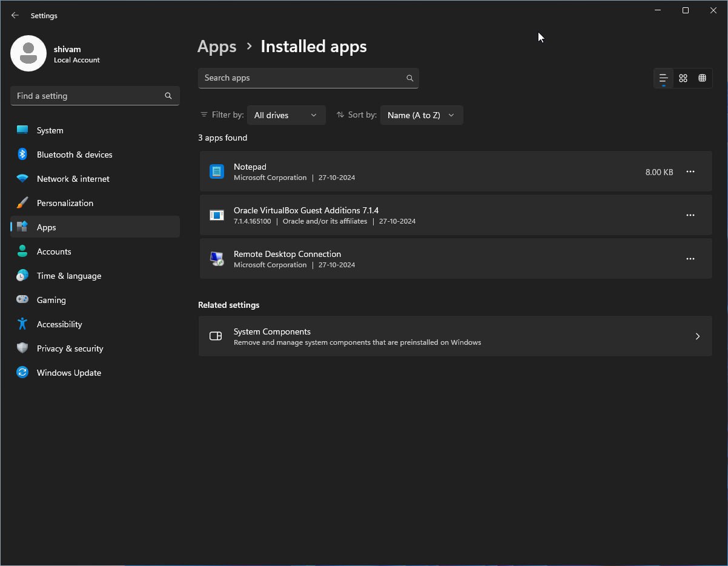Open System settings page
Image resolution: width=728 pixels, height=566 pixels.
click(x=95, y=130)
